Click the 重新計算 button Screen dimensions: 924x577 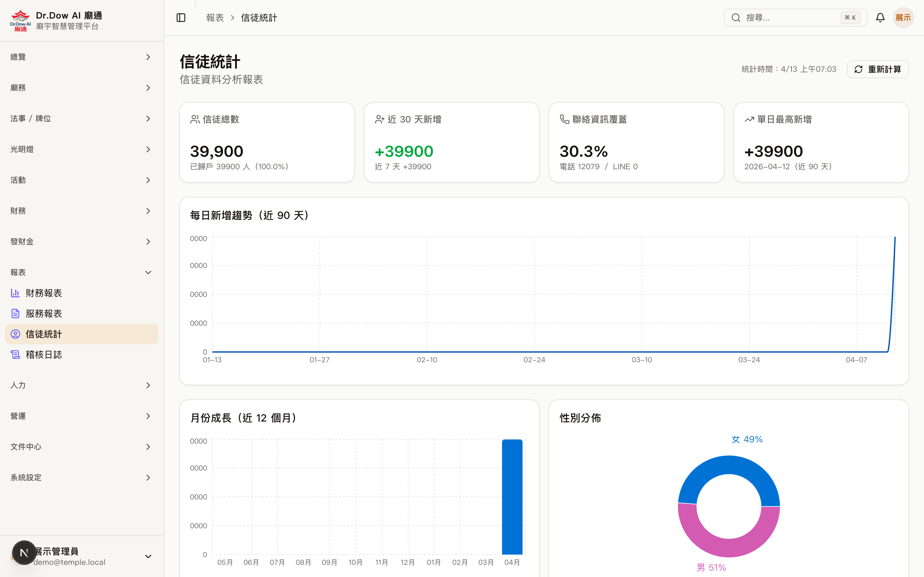[x=877, y=69]
